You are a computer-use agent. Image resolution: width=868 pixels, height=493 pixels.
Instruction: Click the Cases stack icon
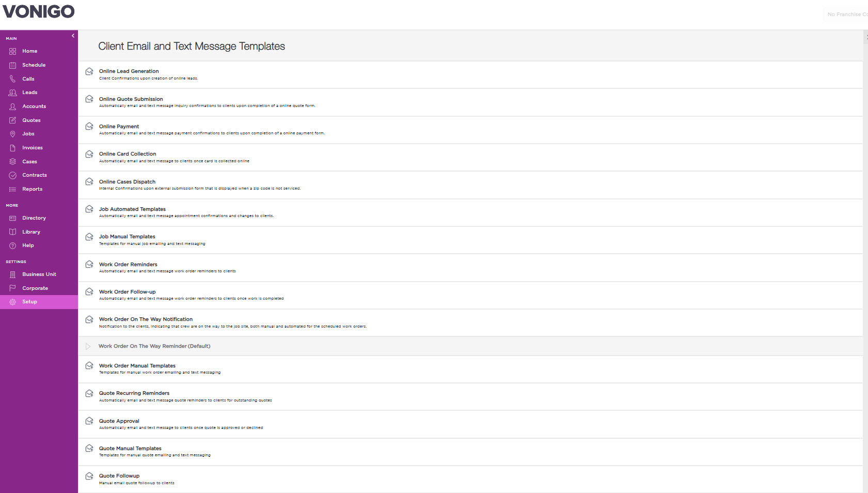click(x=12, y=162)
